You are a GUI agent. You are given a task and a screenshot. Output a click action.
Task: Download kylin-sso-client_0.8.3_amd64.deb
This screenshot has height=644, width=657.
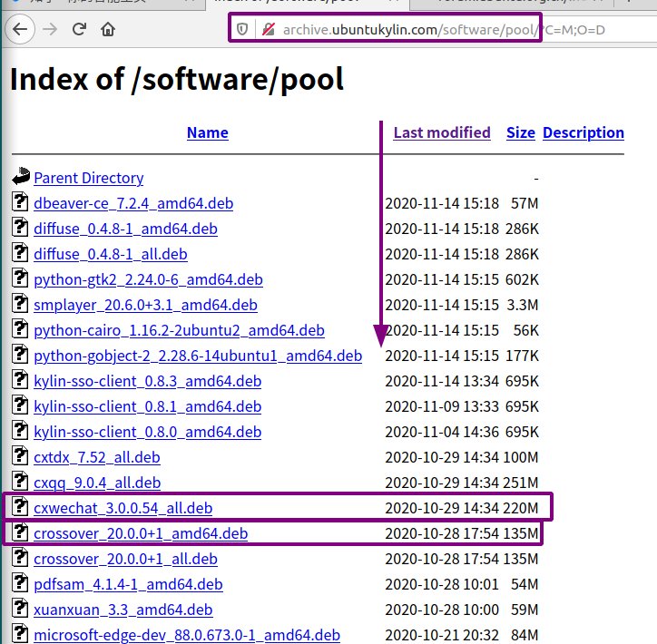(148, 382)
